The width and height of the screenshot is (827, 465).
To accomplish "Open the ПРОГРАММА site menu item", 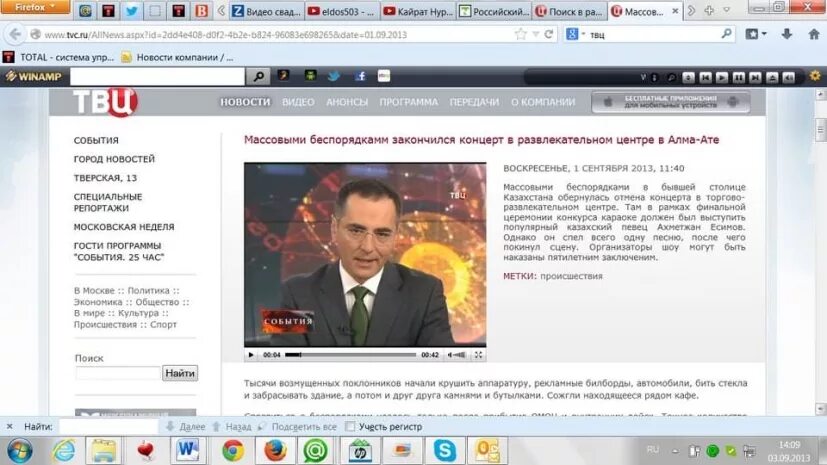I will [409, 102].
